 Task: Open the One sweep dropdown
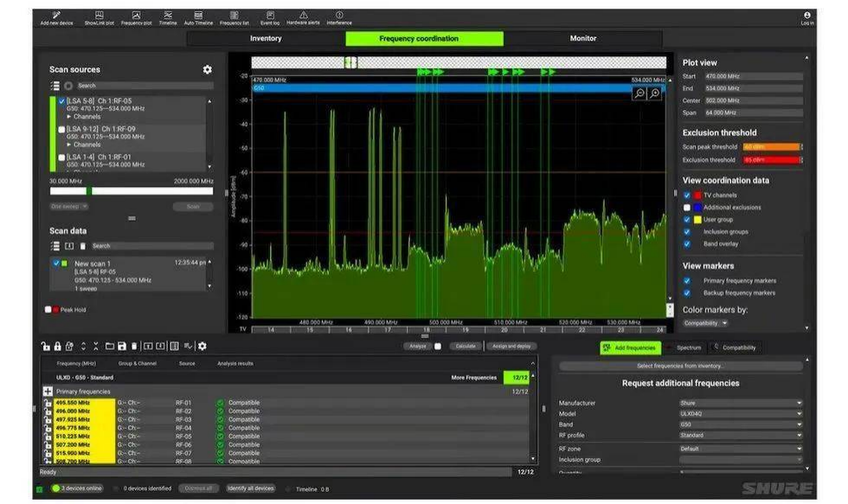pos(69,207)
